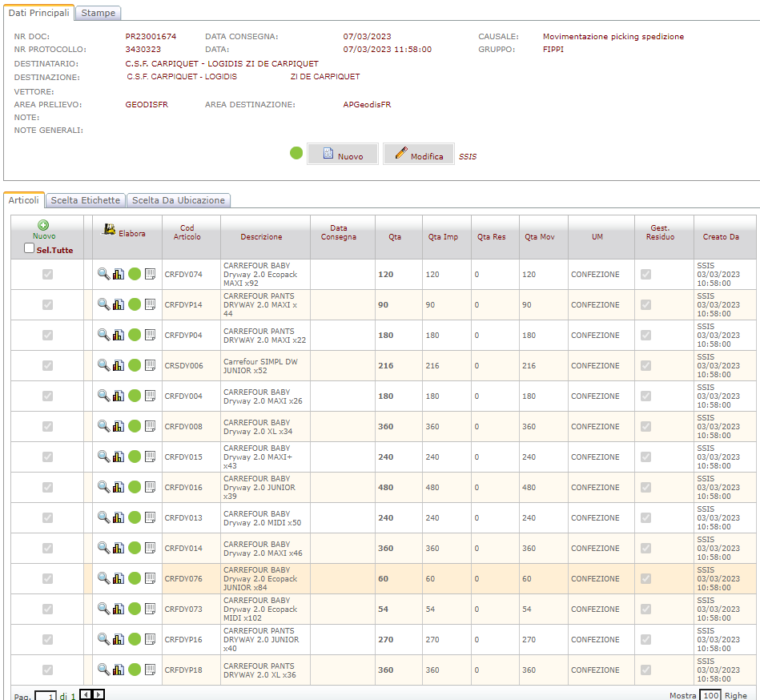Click magnifier icon for CRFDYP18 row
The image size is (760, 700).
coord(103,670)
